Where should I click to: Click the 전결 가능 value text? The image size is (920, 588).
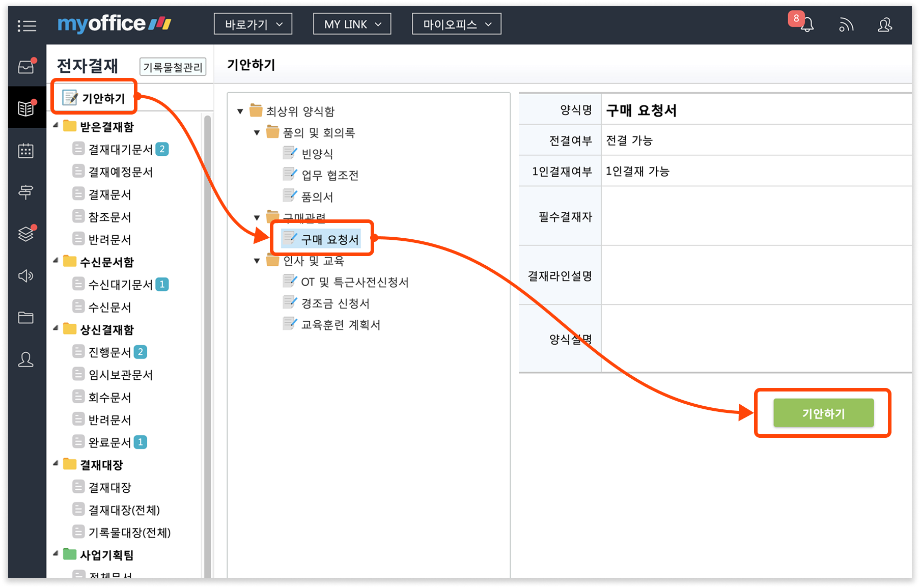(x=629, y=140)
